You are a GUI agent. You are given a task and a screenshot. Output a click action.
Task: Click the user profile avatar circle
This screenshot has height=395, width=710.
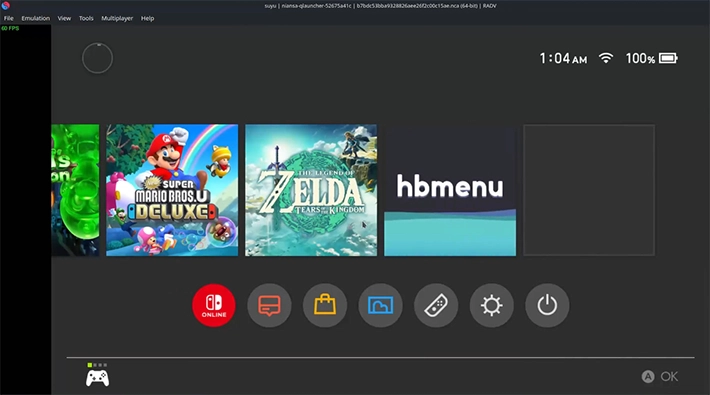coord(97,58)
